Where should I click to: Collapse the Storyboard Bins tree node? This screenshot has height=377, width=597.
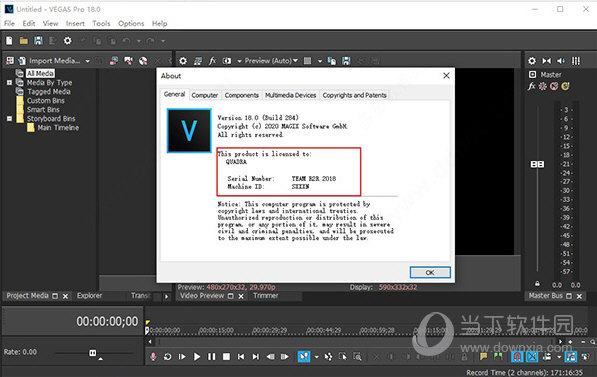pos(9,119)
